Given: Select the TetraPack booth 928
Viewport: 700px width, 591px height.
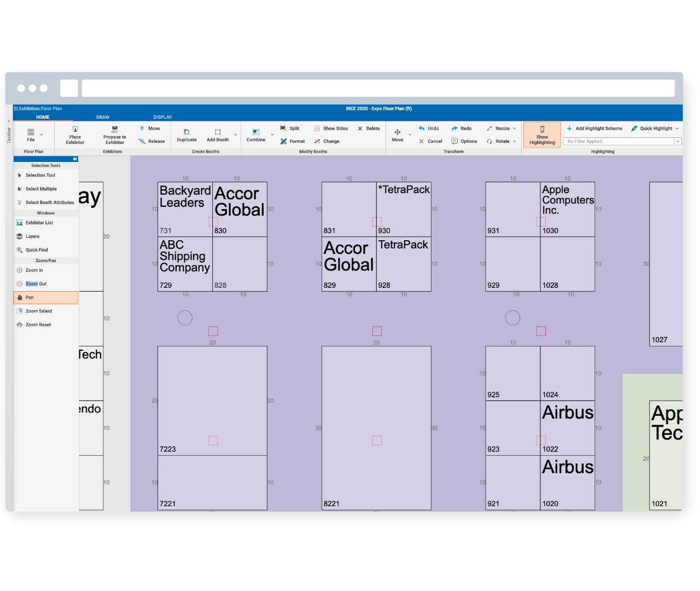Looking at the screenshot, I should (404, 264).
